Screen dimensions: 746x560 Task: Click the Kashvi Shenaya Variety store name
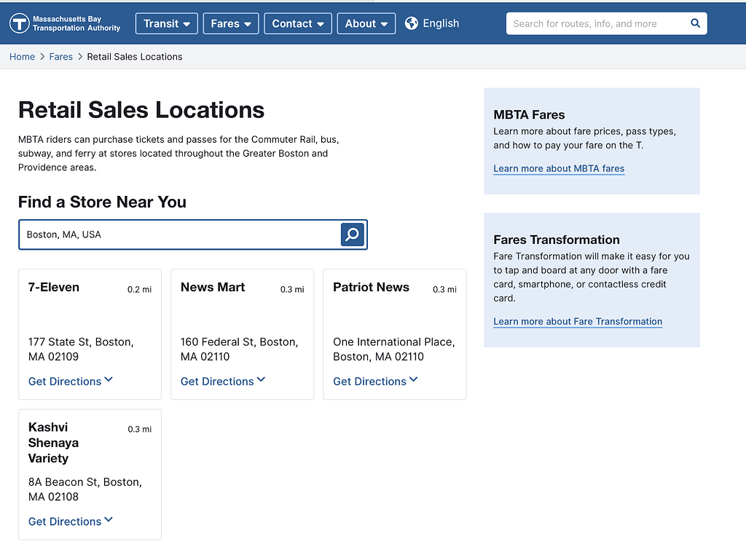point(53,443)
